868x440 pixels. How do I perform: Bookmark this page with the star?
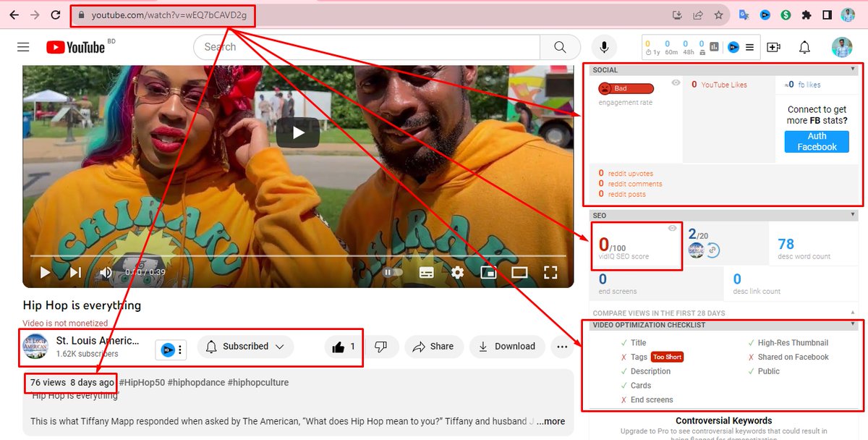(718, 14)
